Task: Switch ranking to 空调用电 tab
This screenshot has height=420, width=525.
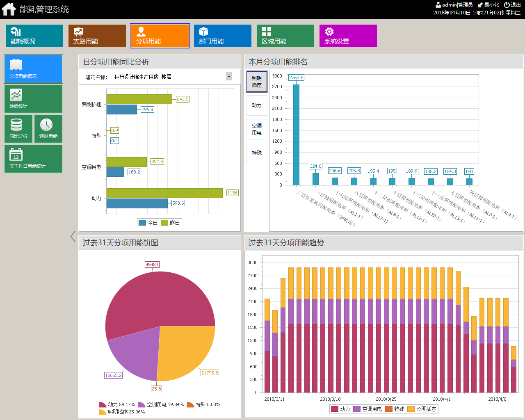Action: [257, 129]
